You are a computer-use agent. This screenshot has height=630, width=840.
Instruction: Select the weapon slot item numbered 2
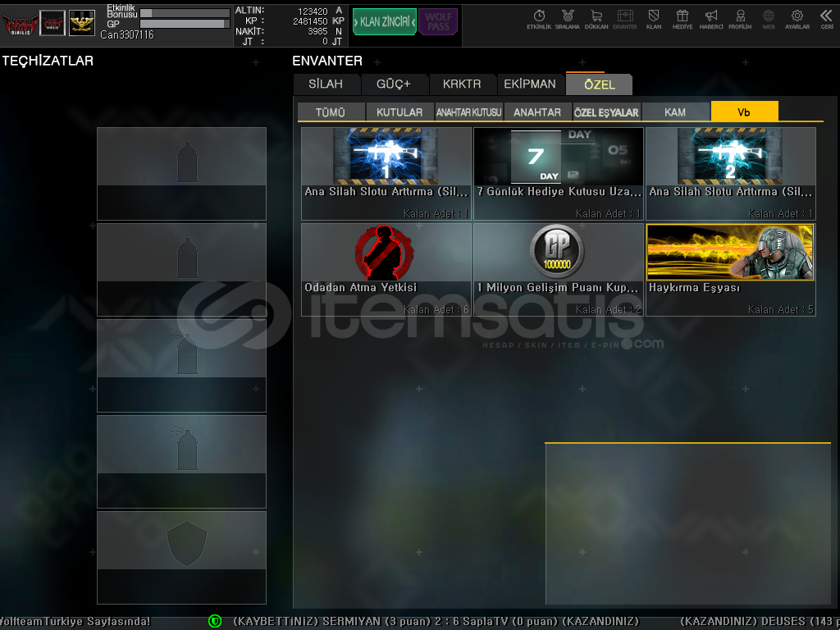pyautogui.click(x=731, y=174)
